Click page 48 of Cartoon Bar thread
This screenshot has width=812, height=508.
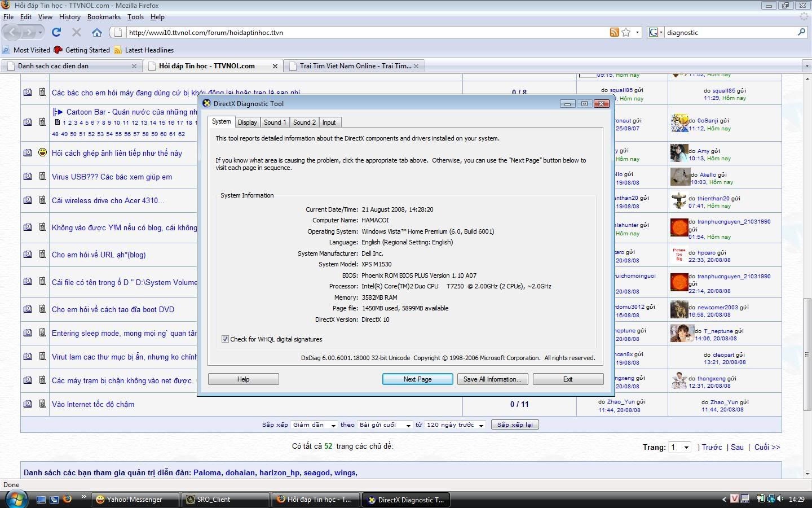point(55,134)
